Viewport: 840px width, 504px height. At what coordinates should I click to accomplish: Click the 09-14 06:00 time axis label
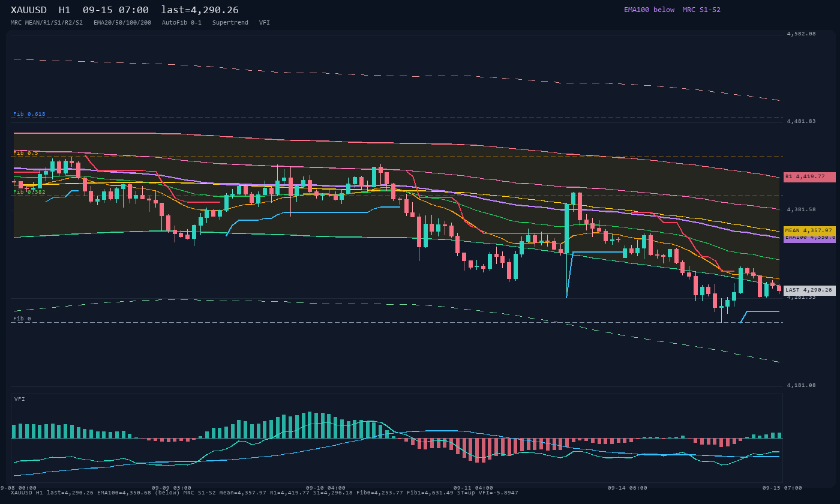tap(628, 488)
